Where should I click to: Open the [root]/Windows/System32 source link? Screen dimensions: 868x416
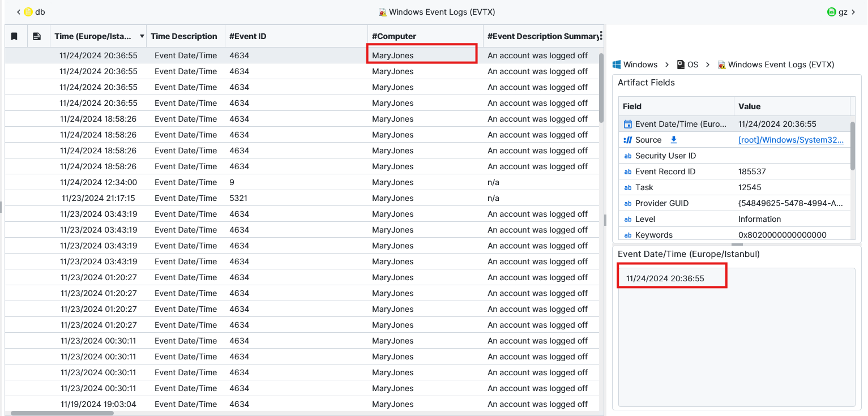790,140
